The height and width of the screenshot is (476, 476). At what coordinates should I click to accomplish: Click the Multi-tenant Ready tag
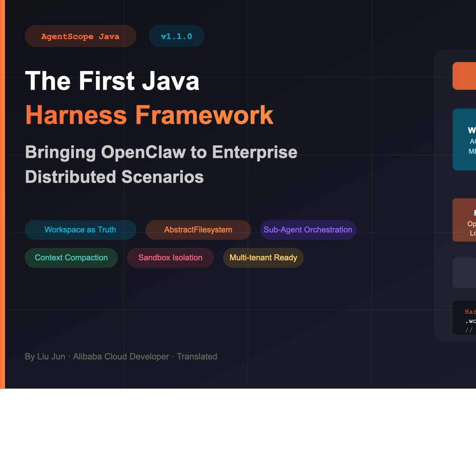click(x=263, y=258)
